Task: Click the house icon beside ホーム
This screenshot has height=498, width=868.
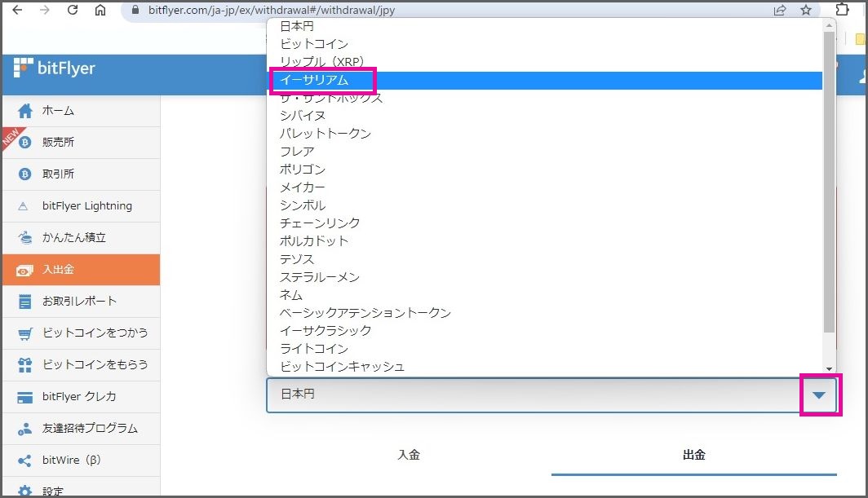Action: click(25, 111)
